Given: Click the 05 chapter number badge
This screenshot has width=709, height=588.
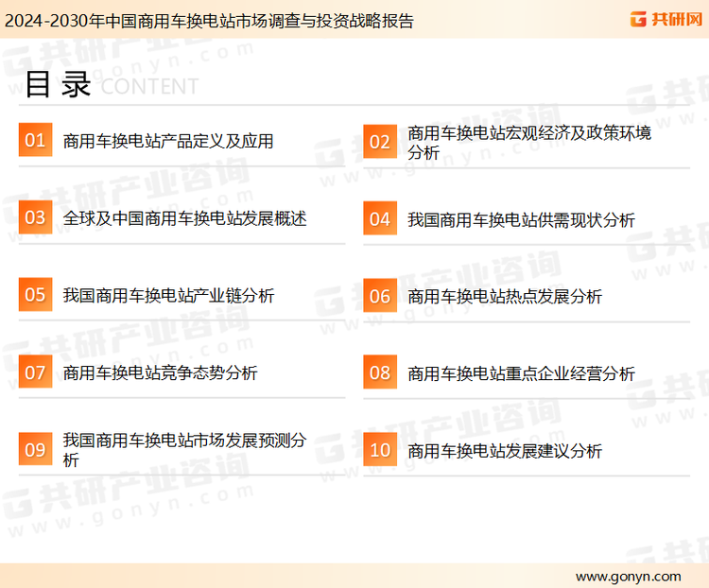Looking at the screenshot, I should (35, 295).
